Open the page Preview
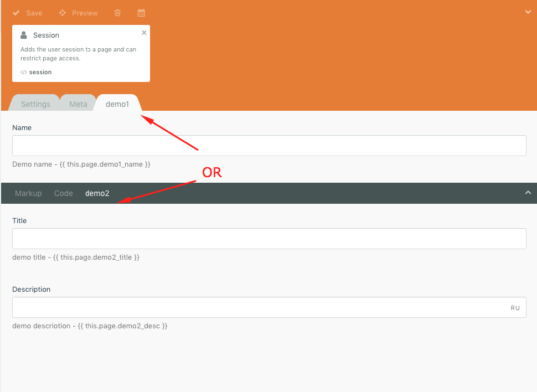537x392 pixels. tap(85, 13)
